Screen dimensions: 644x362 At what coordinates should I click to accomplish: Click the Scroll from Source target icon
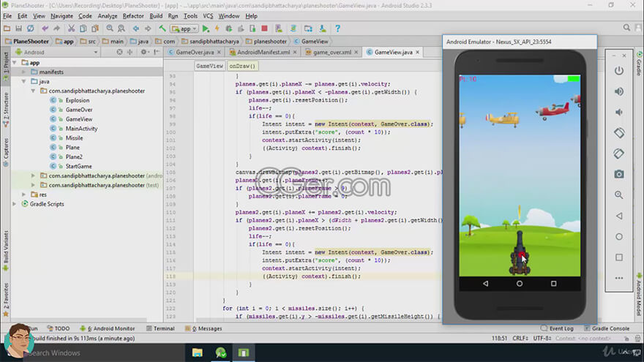[x=119, y=52]
